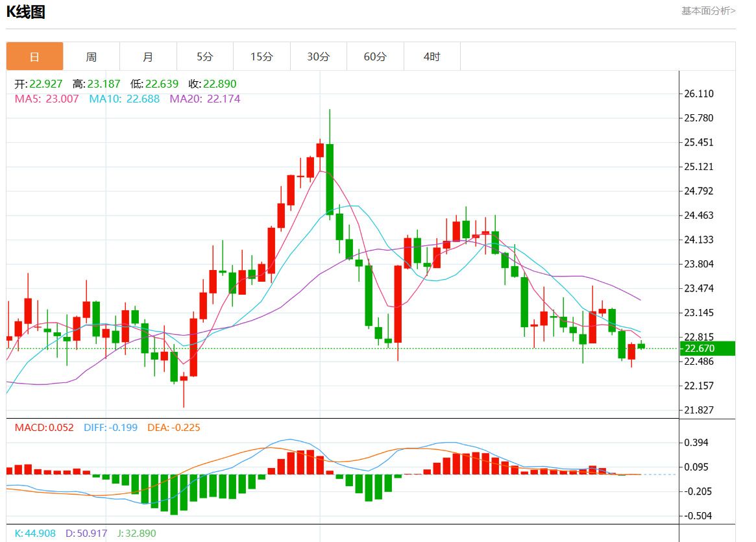Select the MA10 legend label

click(x=124, y=99)
